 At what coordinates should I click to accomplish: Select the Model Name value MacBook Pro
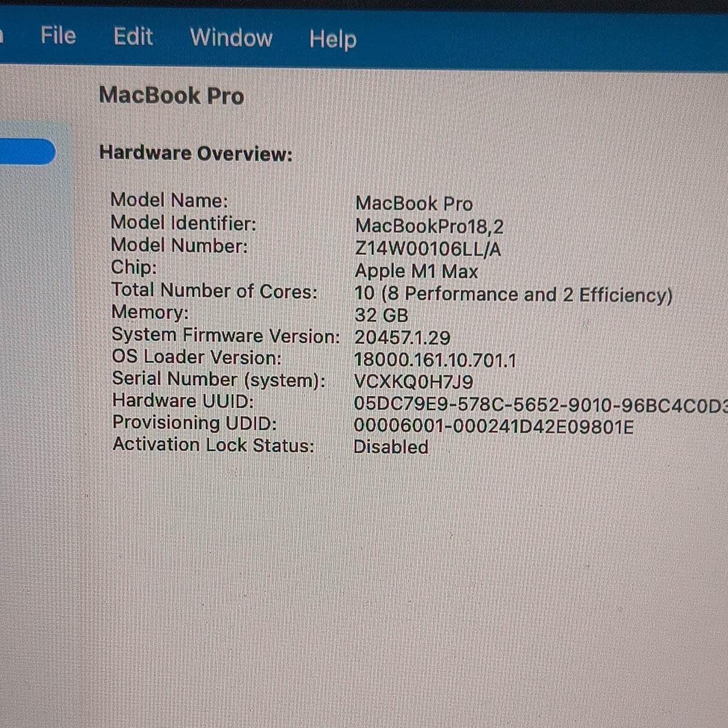point(414,203)
